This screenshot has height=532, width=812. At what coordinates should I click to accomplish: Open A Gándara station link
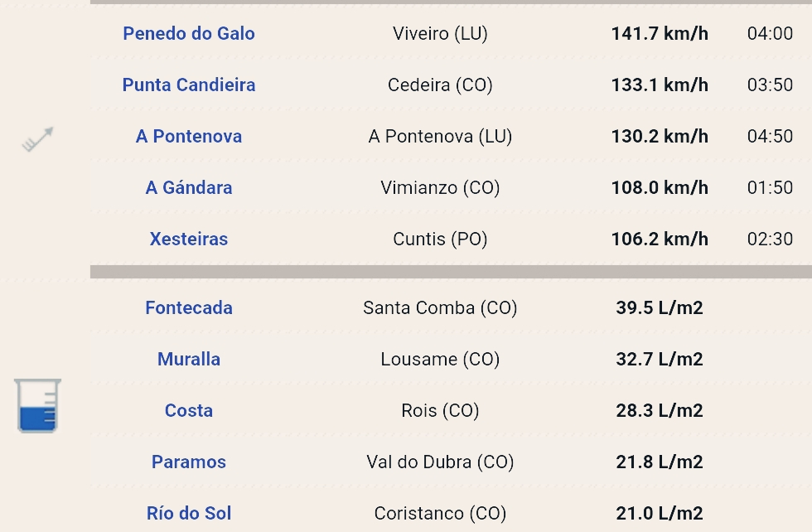click(189, 187)
